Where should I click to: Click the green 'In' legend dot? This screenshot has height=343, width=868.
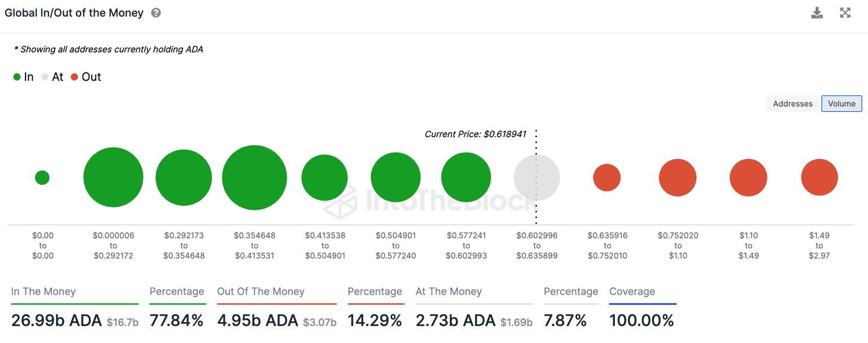coord(16,76)
